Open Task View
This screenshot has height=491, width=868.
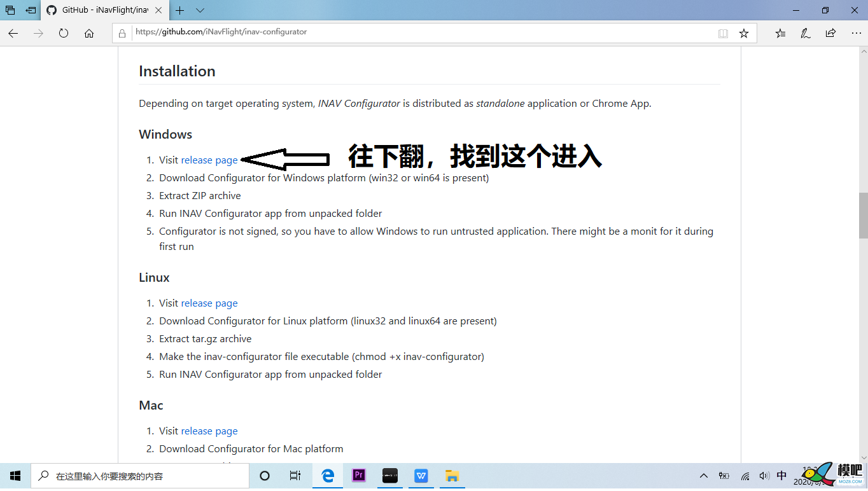click(x=295, y=476)
